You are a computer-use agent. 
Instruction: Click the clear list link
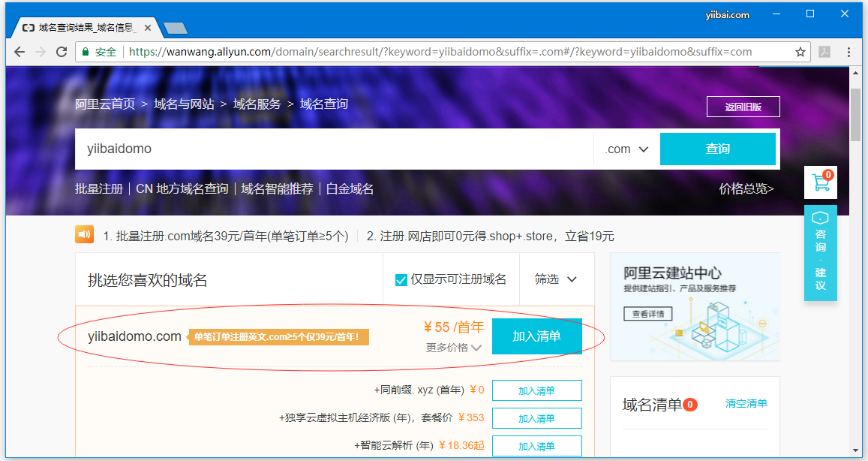(x=746, y=403)
